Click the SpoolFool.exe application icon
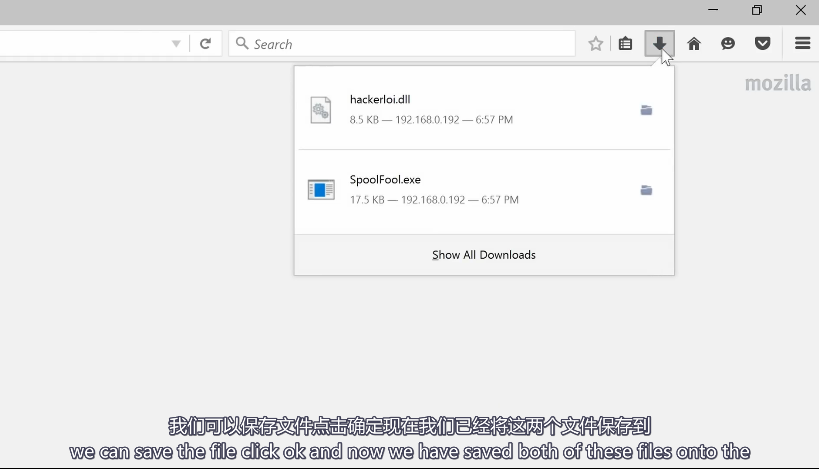The height and width of the screenshot is (469, 819). pyautogui.click(x=321, y=190)
